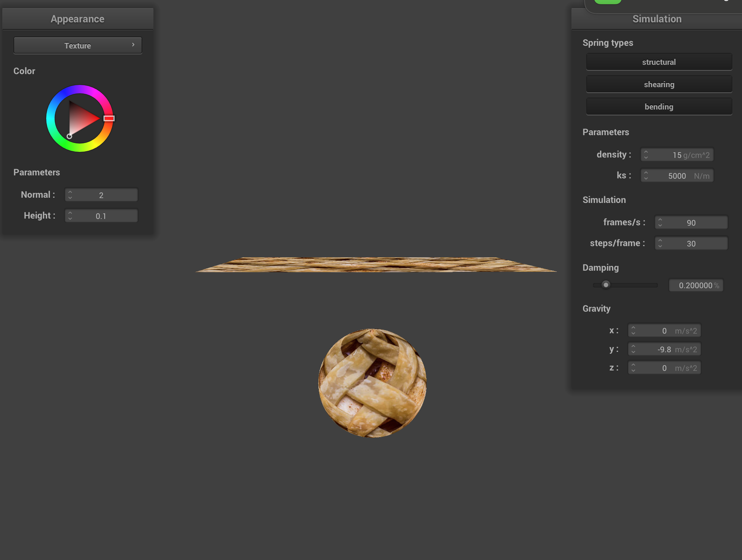Image resolution: width=742 pixels, height=560 pixels.
Task: Click the Texture dropdown chevron arrow
Action: click(133, 45)
